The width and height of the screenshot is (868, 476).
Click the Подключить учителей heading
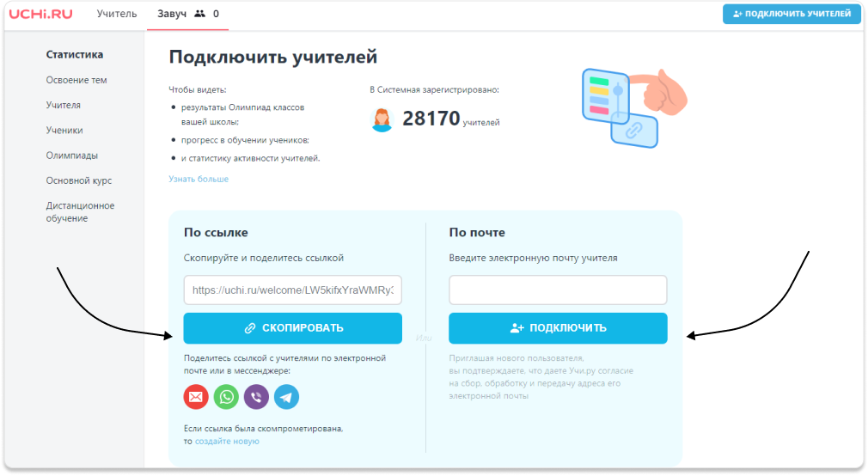(273, 57)
